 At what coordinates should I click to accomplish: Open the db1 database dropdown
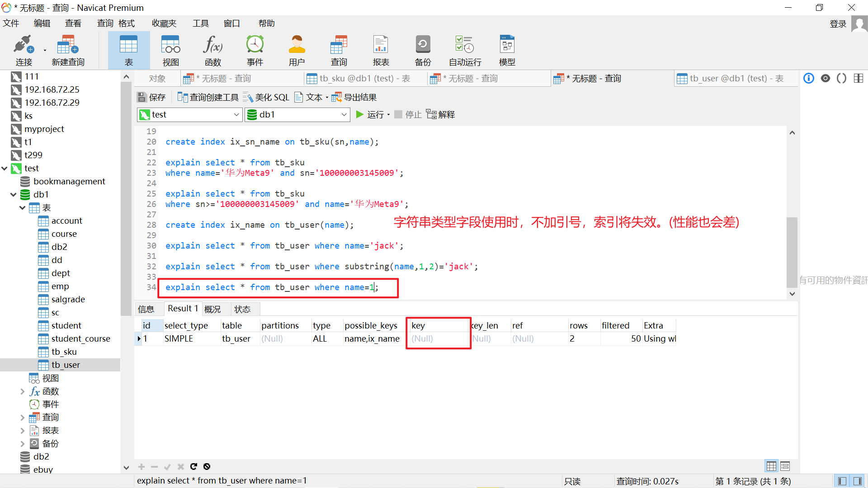344,115
